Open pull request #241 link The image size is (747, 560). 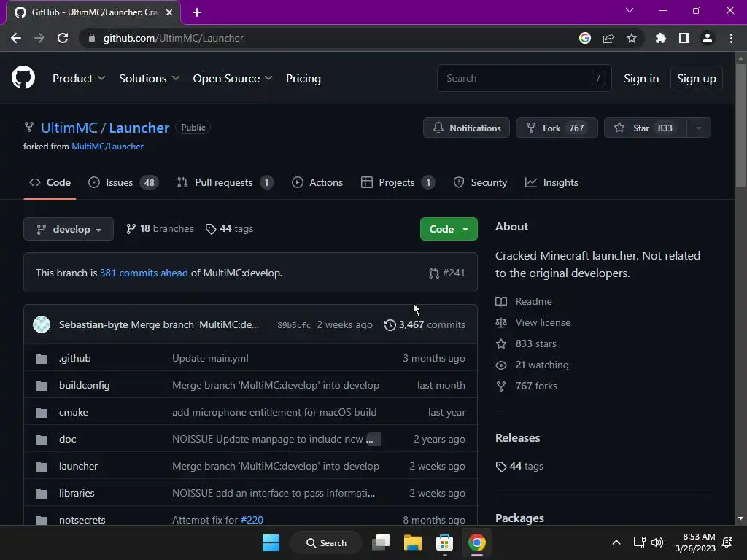[x=447, y=273]
